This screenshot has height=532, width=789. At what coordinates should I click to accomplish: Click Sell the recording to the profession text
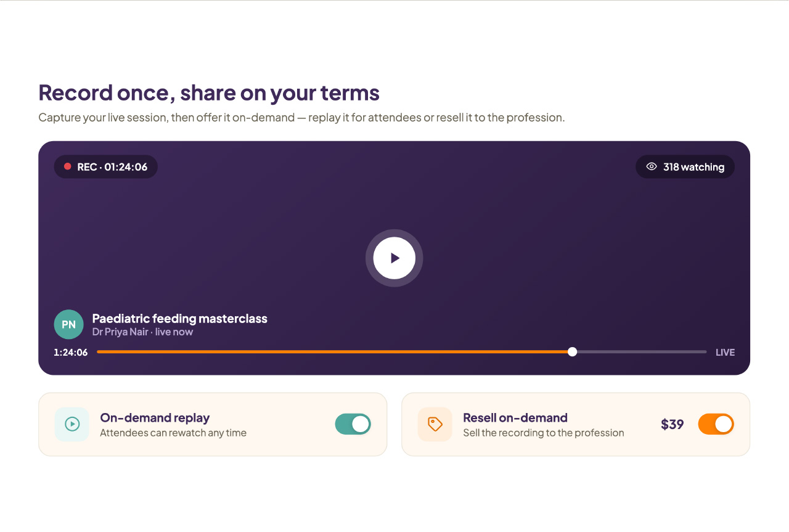pos(544,433)
